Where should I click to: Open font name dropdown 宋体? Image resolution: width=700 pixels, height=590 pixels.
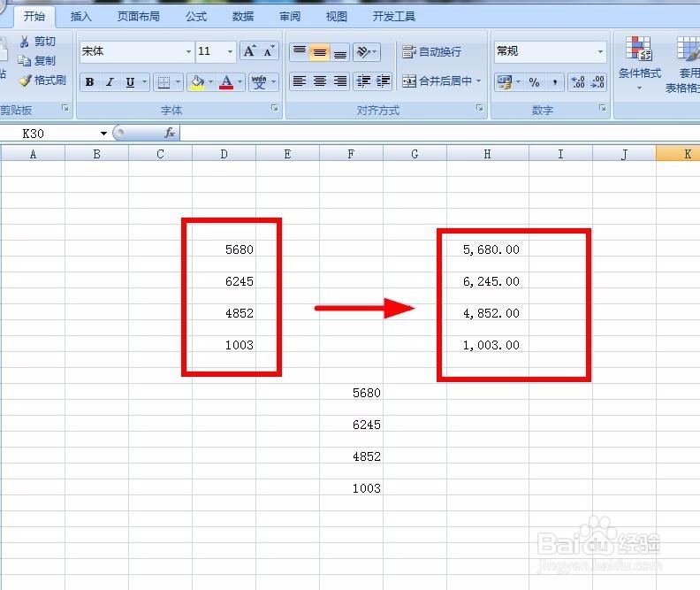(188, 51)
